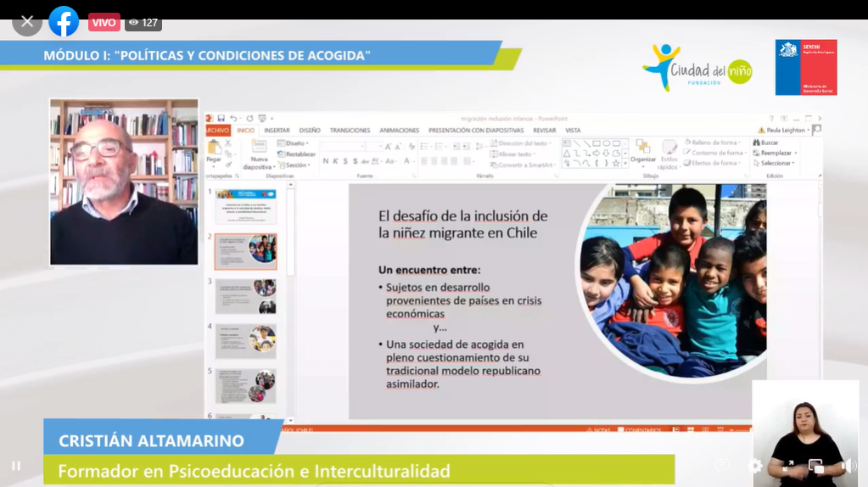The image size is (868, 487).
Task: Open the ARCHIVO menu
Action: [218, 131]
